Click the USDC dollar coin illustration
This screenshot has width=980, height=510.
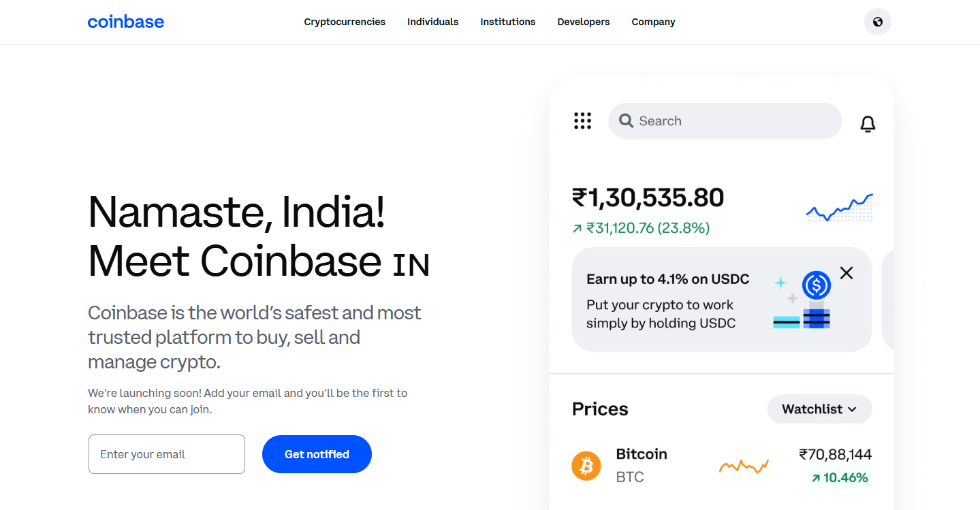[816, 285]
